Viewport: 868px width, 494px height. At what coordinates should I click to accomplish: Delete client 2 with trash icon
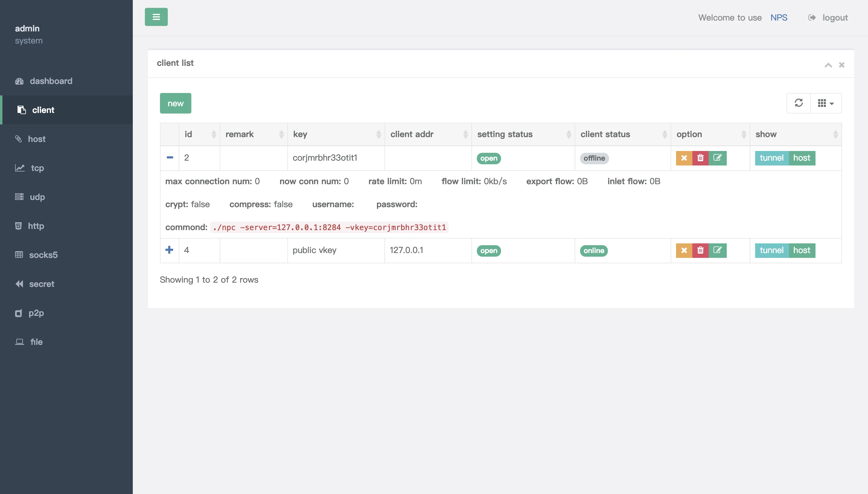tap(700, 158)
